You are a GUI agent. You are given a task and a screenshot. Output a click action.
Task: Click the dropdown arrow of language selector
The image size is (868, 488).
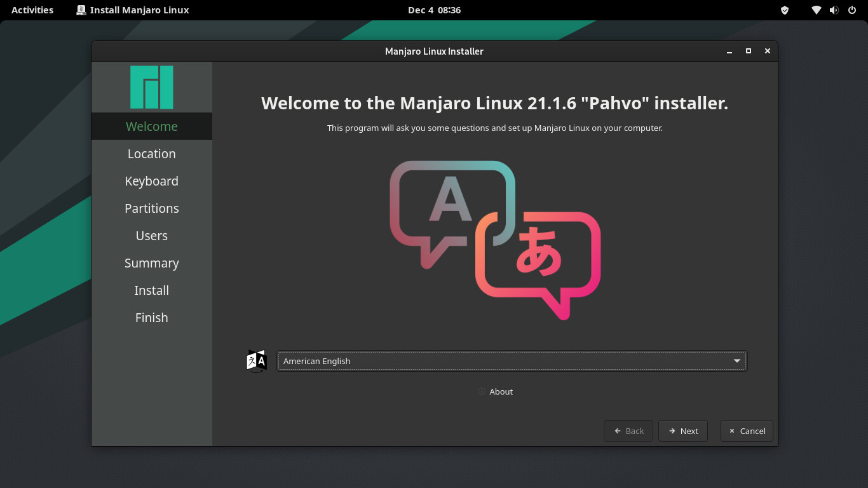(736, 361)
